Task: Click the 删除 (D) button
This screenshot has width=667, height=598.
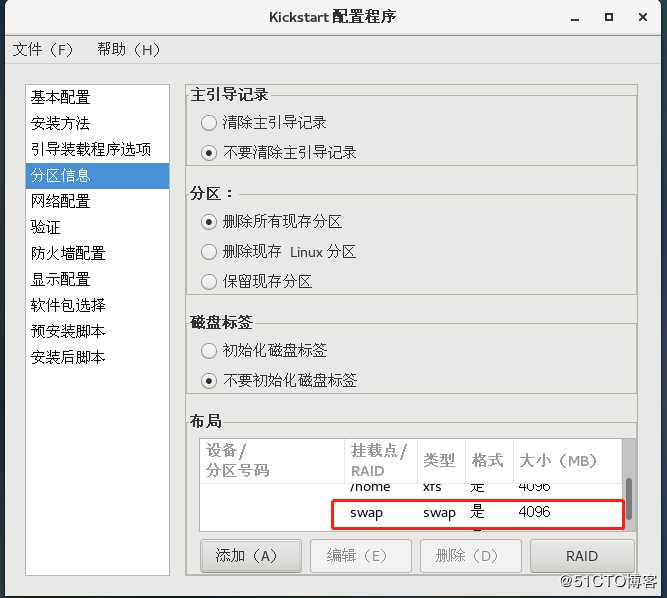Action: [471, 556]
